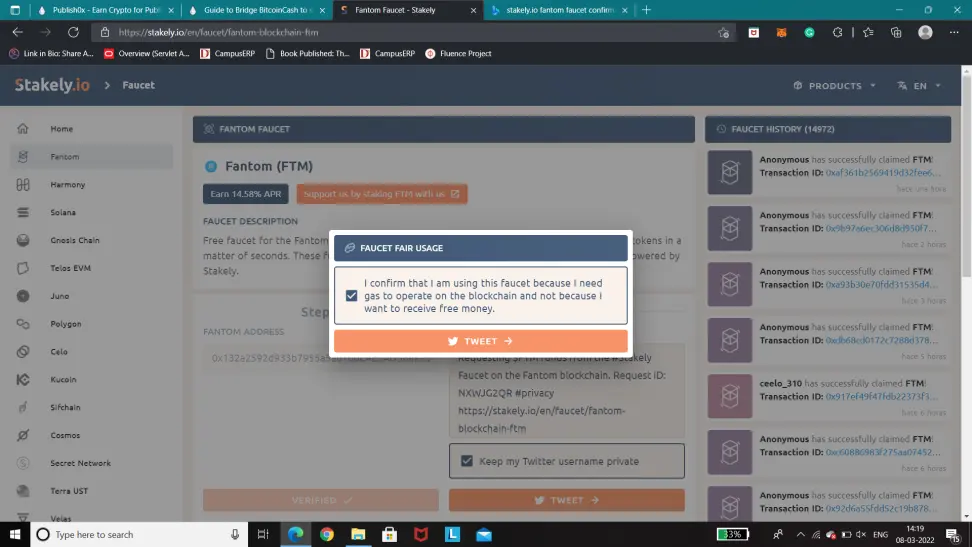Reload the page with the refresh icon
The height and width of the screenshot is (547, 972).
[x=73, y=32]
